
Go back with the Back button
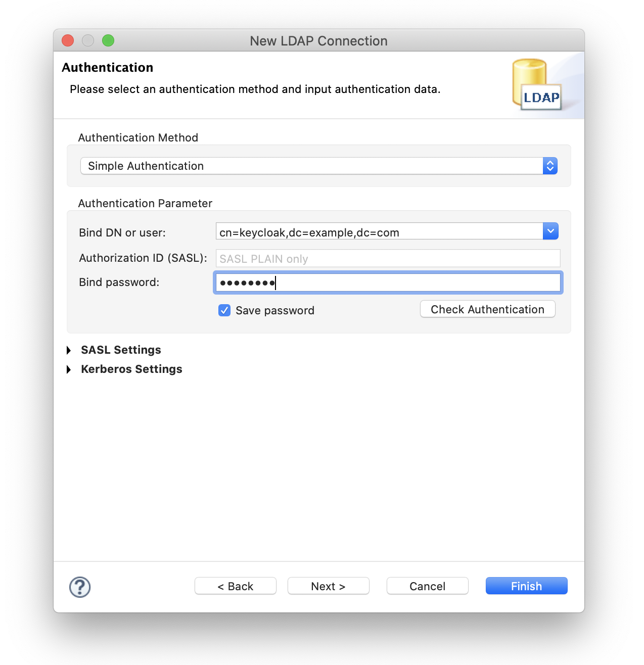click(236, 586)
